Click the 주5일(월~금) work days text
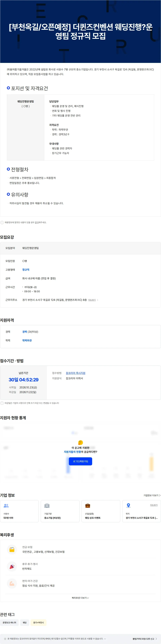161x644 pixels. 31,287
